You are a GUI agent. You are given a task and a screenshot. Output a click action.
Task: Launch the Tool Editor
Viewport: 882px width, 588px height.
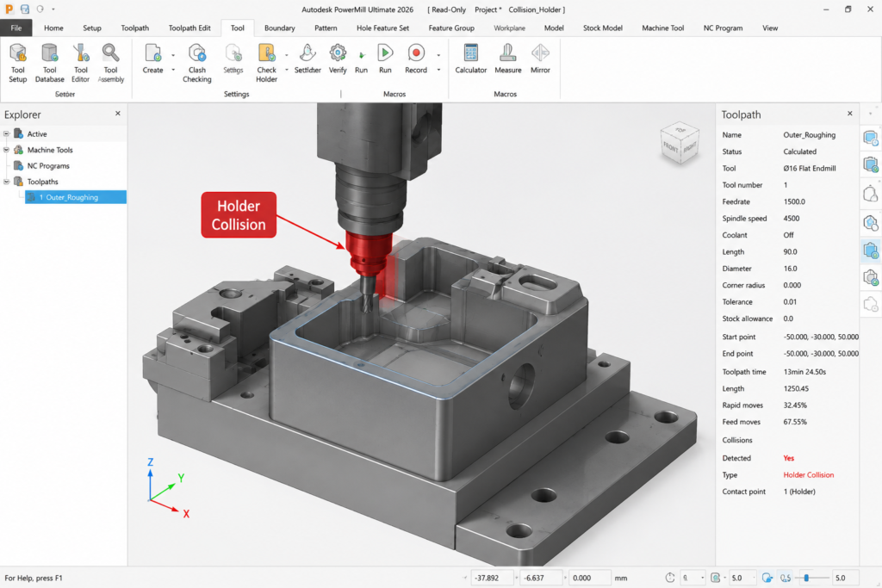tap(80, 63)
